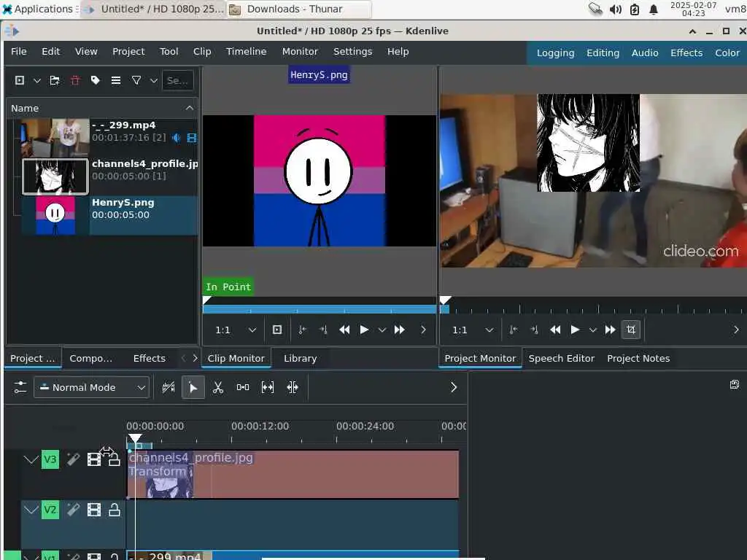Open Normal Mode edit mode dropdown
The height and width of the screenshot is (560, 747).
91,388
